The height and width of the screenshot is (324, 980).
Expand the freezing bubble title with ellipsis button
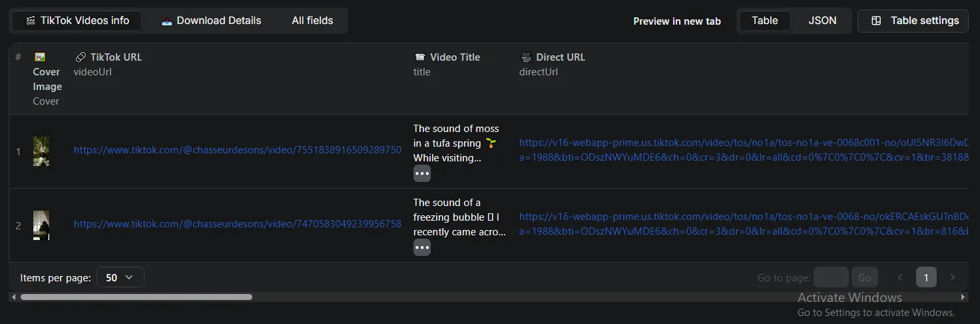click(x=422, y=247)
